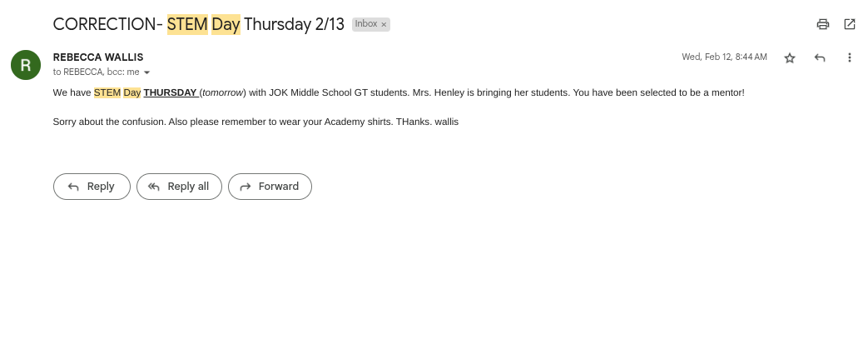868x349 pixels.
Task: Remove the Inbox label using its x
Action: point(384,25)
